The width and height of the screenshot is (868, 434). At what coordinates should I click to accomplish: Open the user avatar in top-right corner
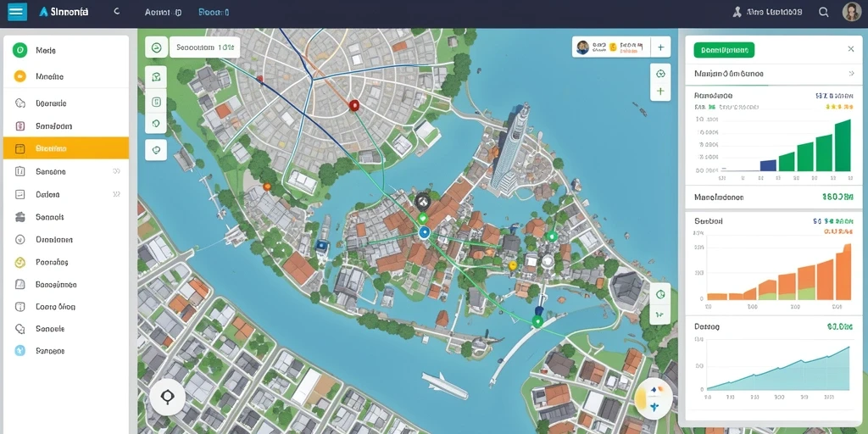pyautogui.click(x=851, y=12)
